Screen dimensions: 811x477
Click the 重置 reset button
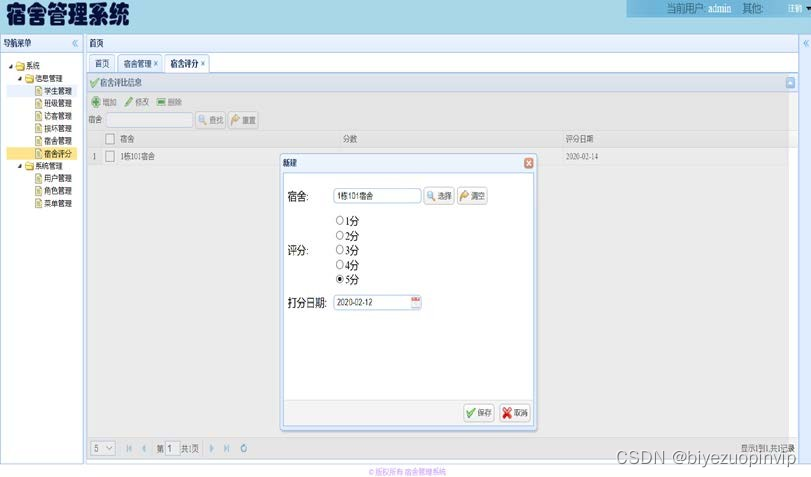pyautogui.click(x=243, y=120)
